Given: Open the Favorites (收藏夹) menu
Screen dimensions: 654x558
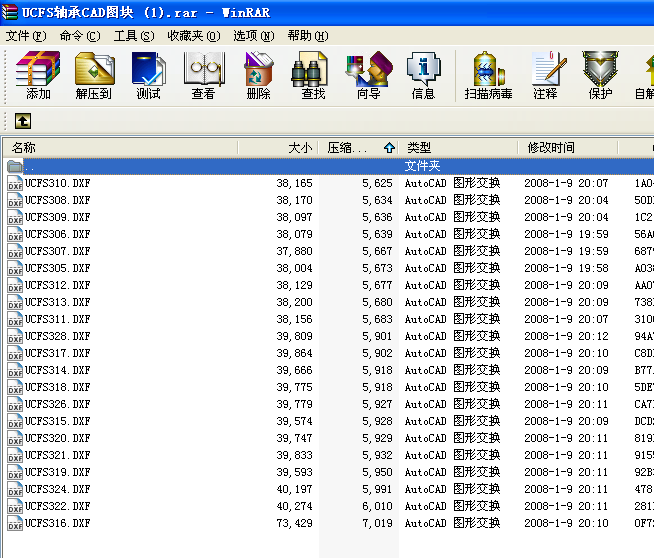Looking at the screenshot, I should pyautogui.click(x=194, y=36).
